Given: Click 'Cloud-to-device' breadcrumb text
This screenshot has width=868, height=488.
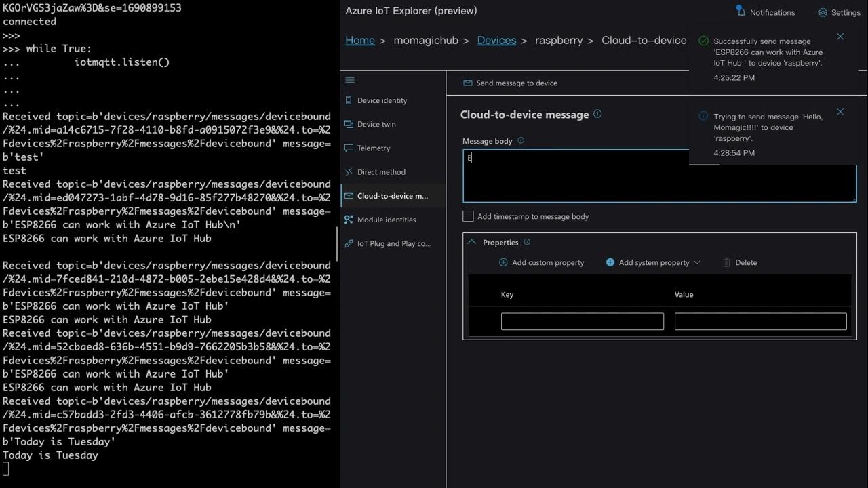Looking at the screenshot, I should click(644, 40).
